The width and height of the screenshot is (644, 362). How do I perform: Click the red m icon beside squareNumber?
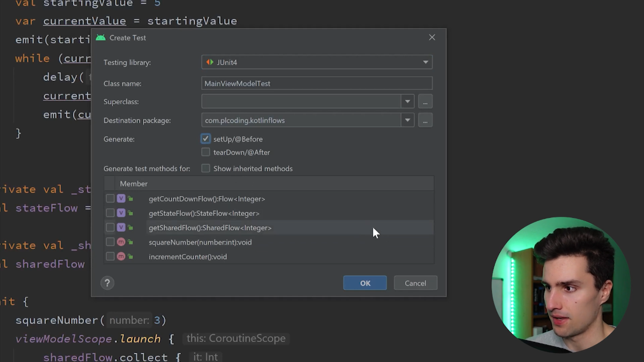(x=121, y=242)
